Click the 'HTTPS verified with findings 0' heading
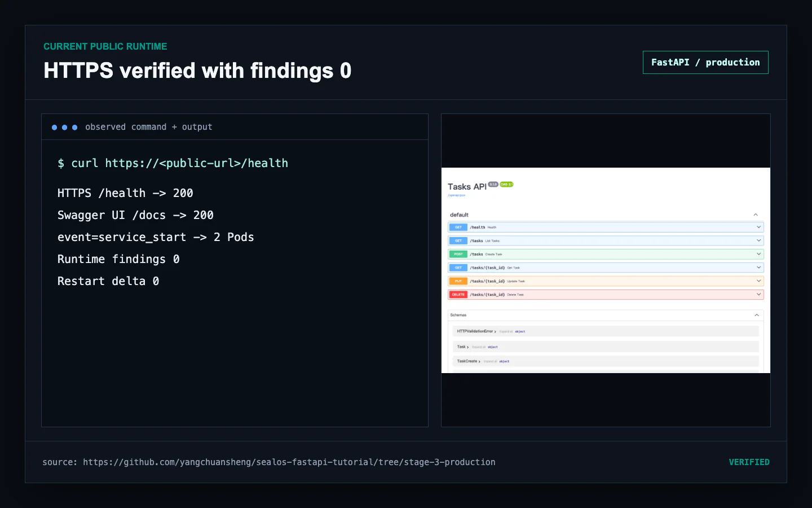 click(197, 71)
